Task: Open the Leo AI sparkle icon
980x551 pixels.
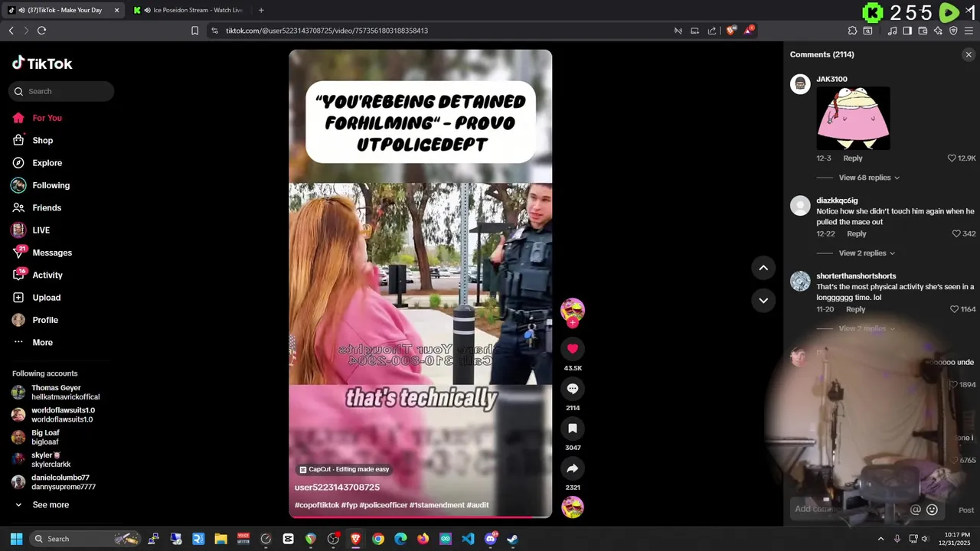Action: point(938,31)
